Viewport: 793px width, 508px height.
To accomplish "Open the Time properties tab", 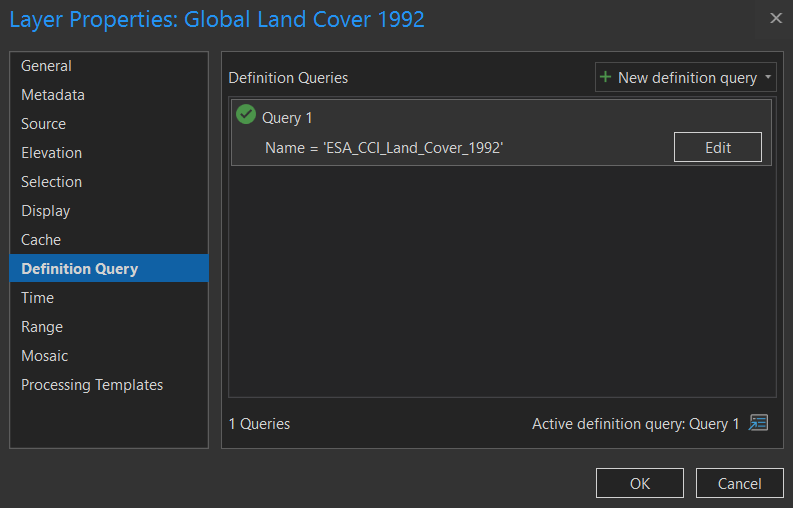I will pyautogui.click(x=37, y=298).
